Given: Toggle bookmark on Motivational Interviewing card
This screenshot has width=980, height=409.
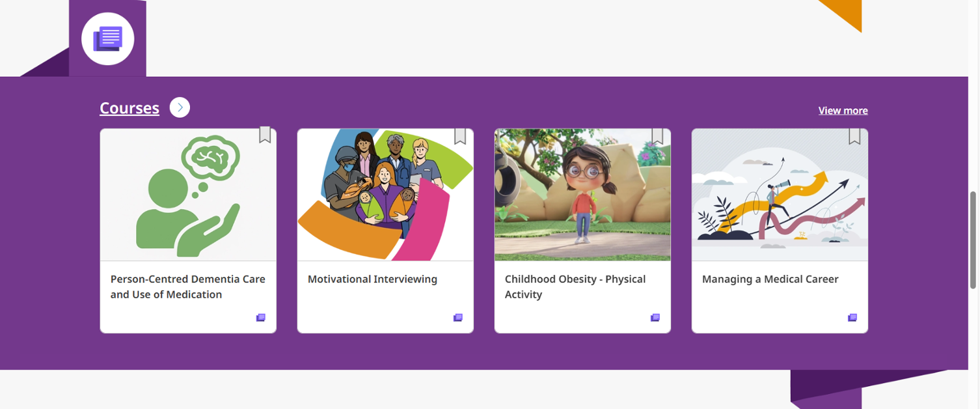Looking at the screenshot, I should pyautogui.click(x=460, y=135).
